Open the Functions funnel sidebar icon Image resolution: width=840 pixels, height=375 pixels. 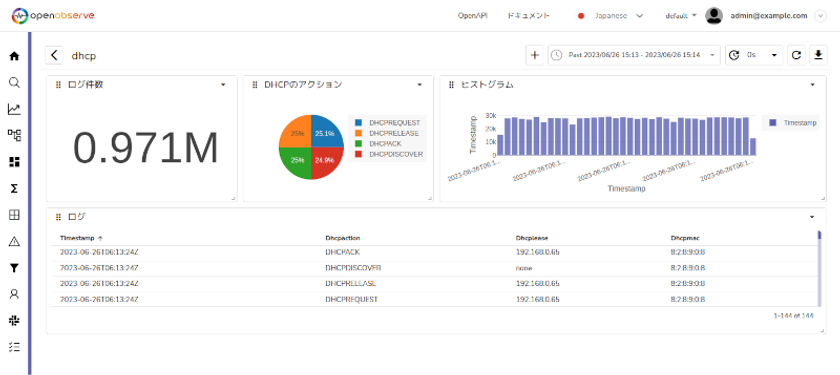point(14,268)
